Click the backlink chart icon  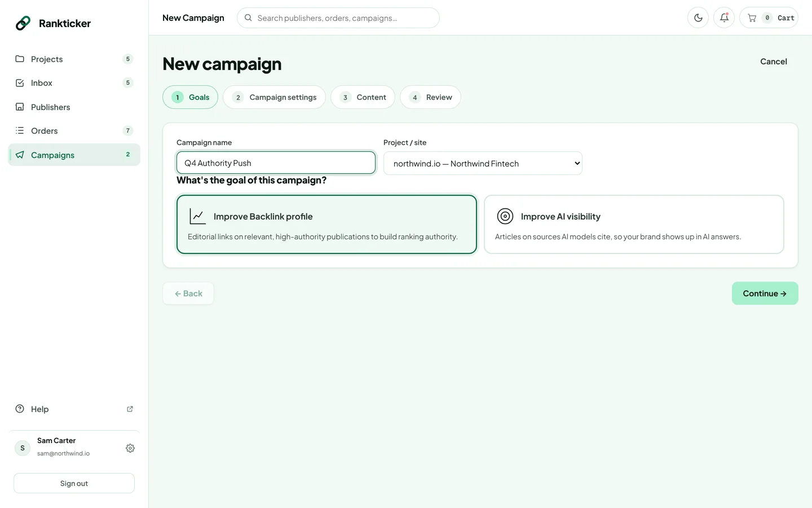click(x=197, y=216)
